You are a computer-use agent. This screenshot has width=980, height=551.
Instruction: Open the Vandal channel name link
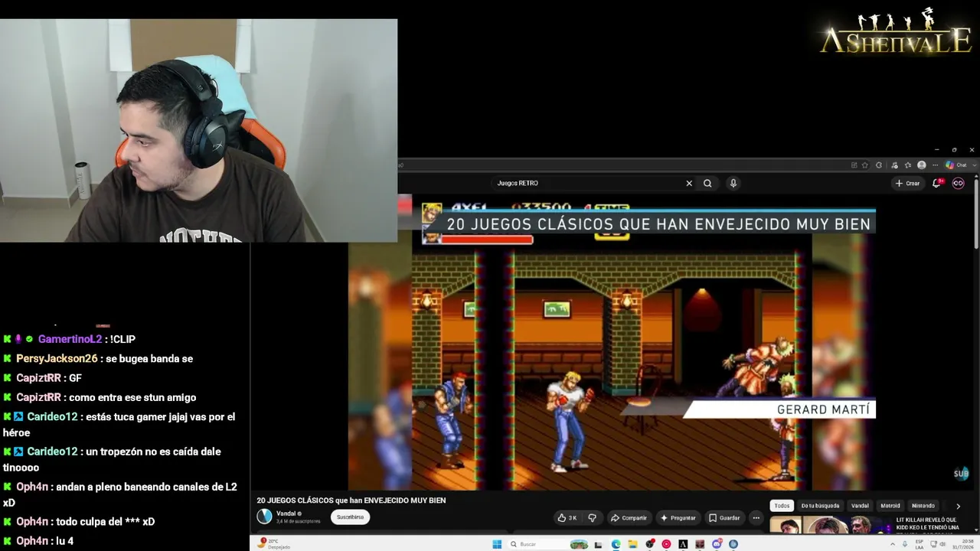pyautogui.click(x=286, y=514)
